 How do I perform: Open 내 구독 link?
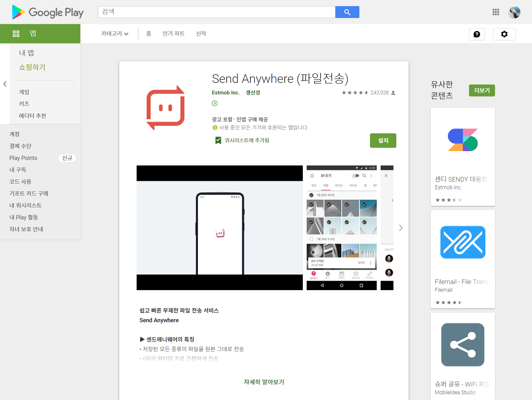click(18, 170)
